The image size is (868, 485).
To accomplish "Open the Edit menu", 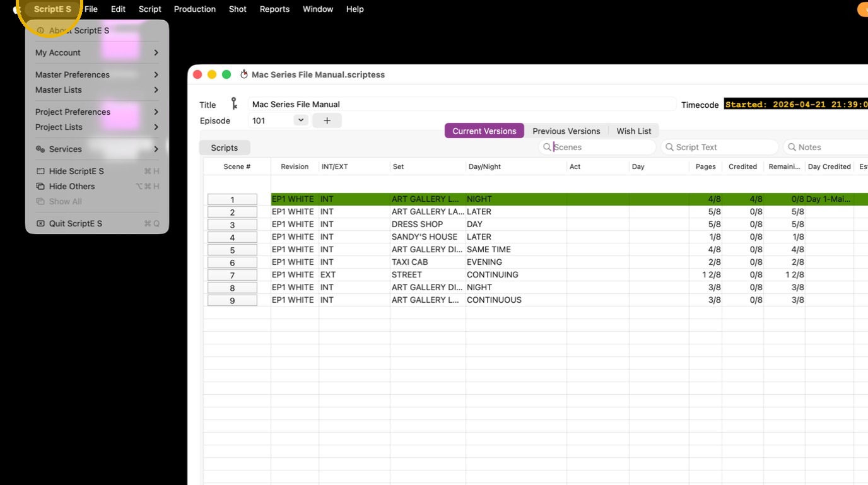I will pyautogui.click(x=118, y=9).
